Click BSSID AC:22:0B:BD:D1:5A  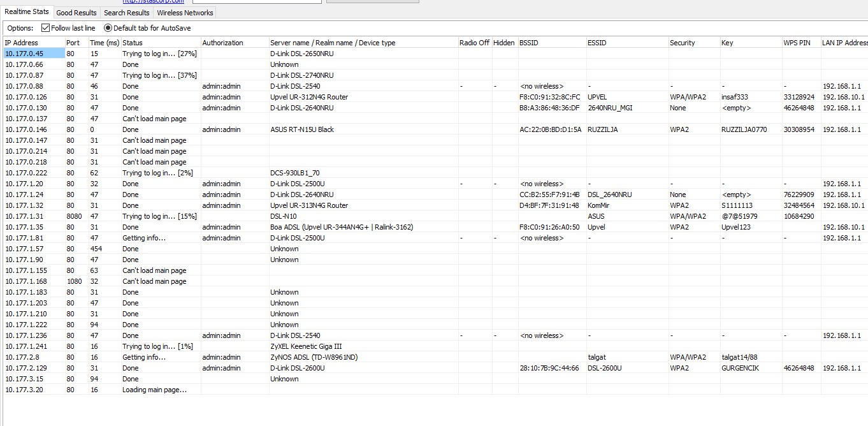550,129
